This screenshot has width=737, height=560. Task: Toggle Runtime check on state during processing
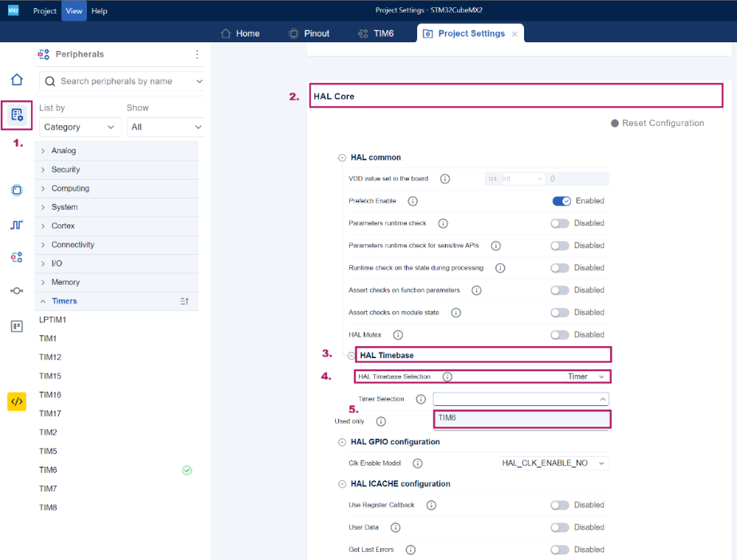pos(560,268)
